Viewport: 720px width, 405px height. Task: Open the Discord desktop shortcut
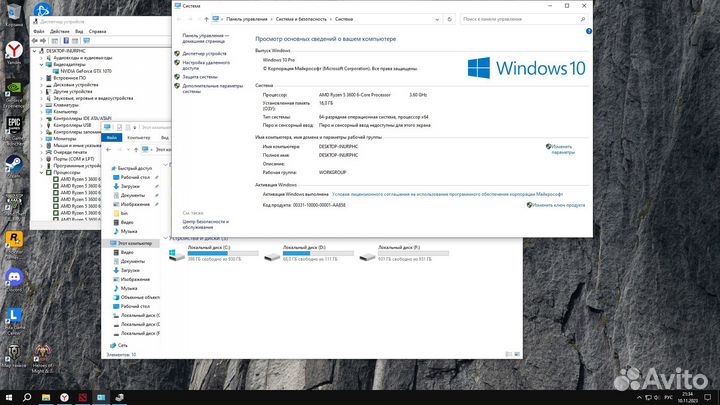(14, 277)
